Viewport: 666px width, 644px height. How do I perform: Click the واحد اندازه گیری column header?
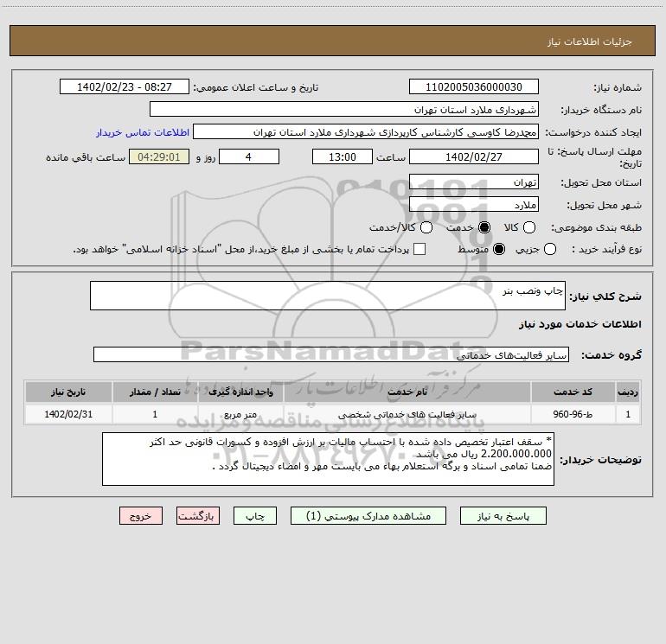click(240, 392)
